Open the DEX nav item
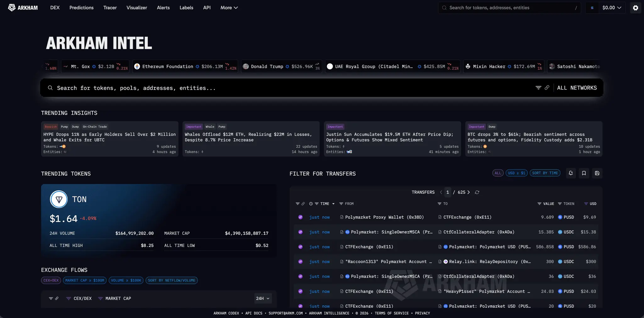The height and width of the screenshot is (318, 644). click(55, 8)
